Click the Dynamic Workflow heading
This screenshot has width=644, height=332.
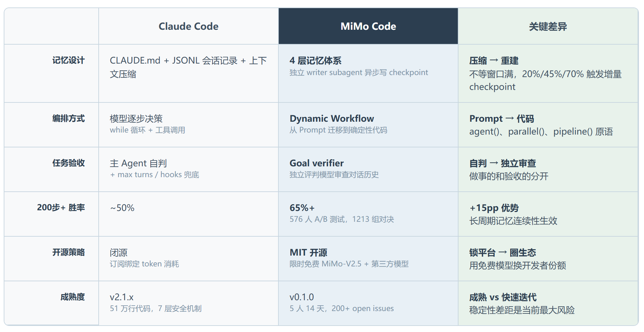tap(332, 119)
